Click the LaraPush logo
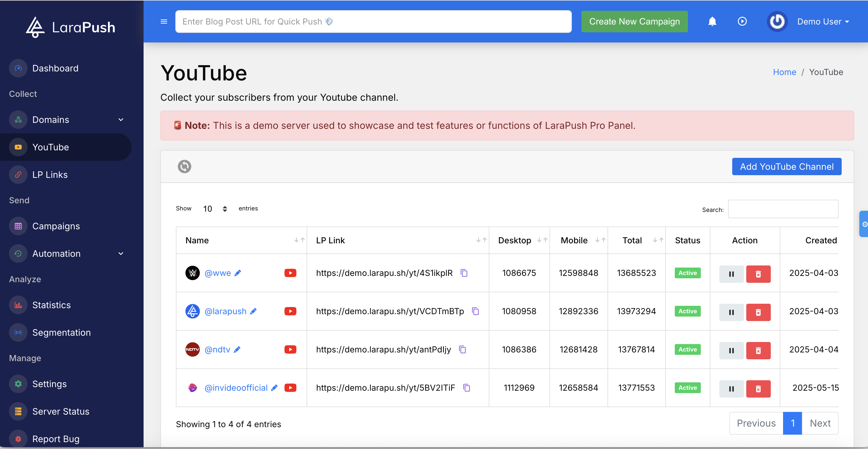The image size is (868, 449). tap(71, 27)
